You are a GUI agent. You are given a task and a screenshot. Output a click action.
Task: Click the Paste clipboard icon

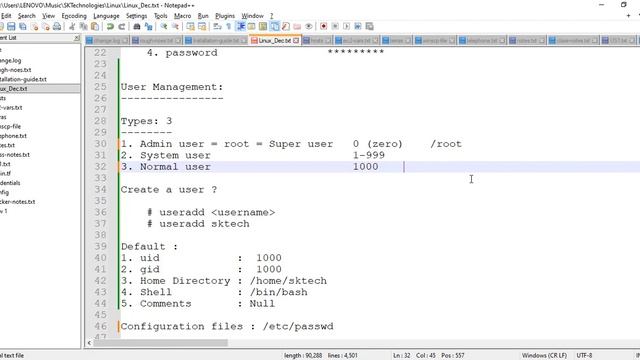95,27
